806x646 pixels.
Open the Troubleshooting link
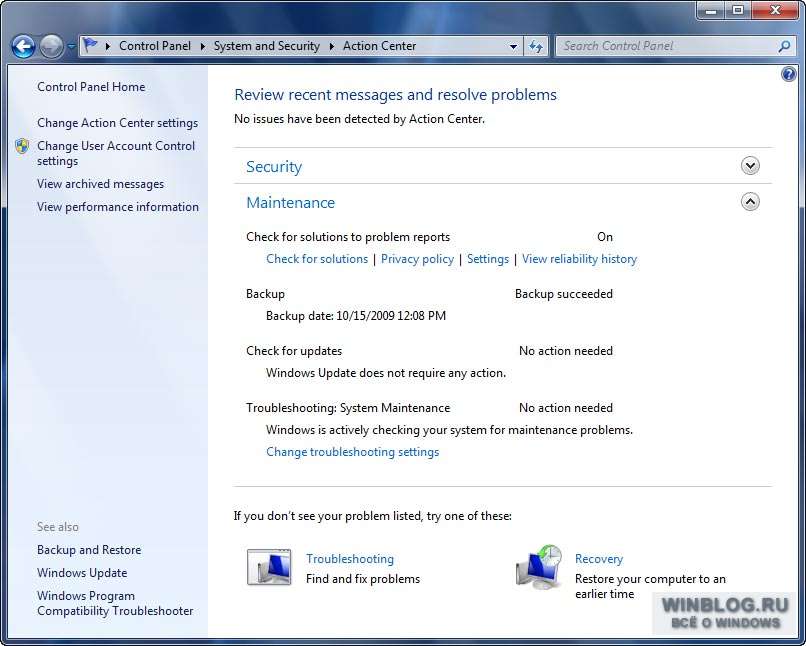350,559
